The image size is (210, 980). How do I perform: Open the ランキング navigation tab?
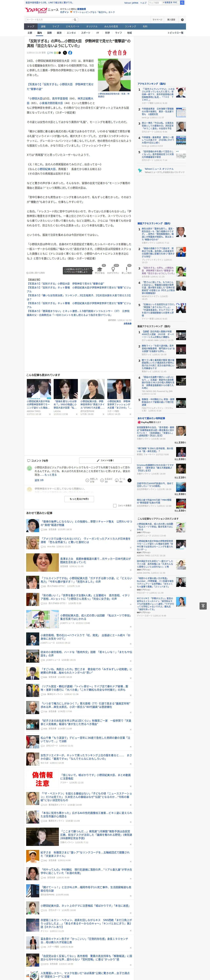click(x=130, y=27)
